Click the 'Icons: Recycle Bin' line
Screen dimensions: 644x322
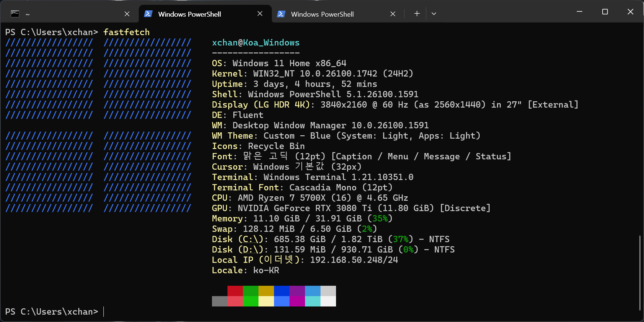point(258,146)
